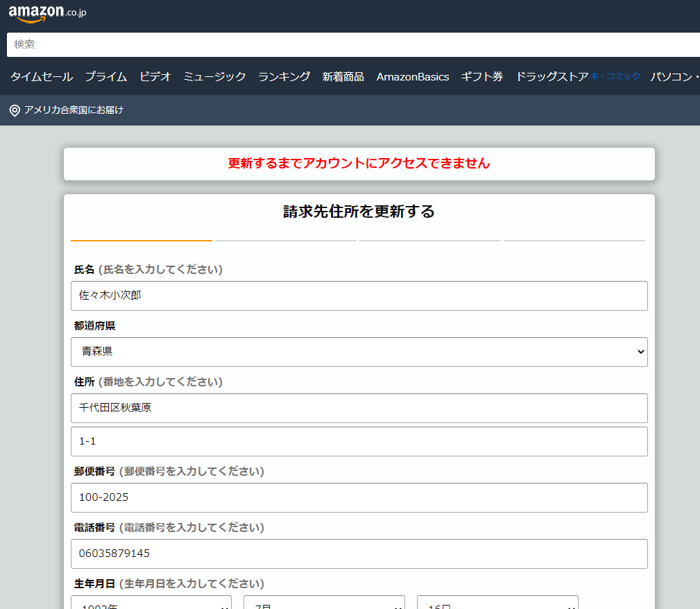
Task: Click the アメリカ合衆国にお届け delivery link
Action: pyautogui.click(x=74, y=110)
